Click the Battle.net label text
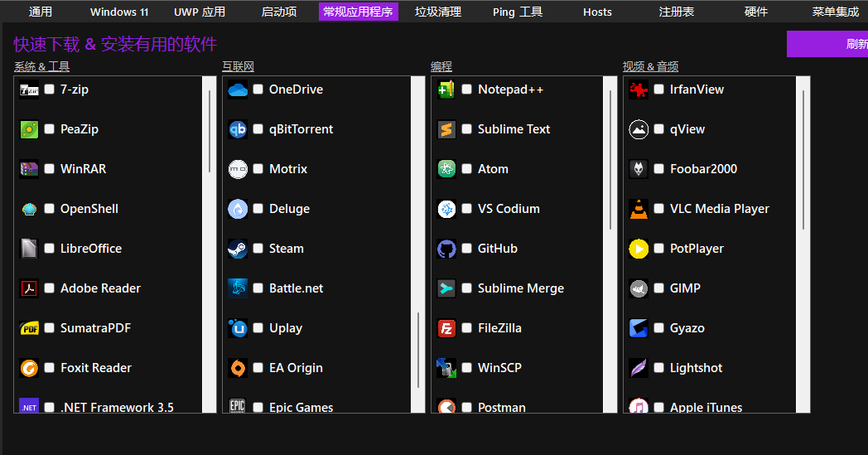Screen dimensions: 868x455 297,288
